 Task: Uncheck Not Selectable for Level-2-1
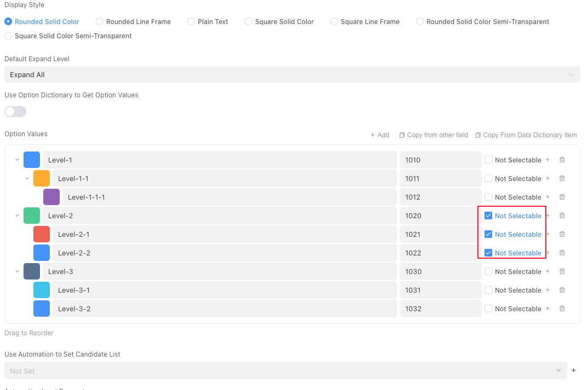coord(488,234)
